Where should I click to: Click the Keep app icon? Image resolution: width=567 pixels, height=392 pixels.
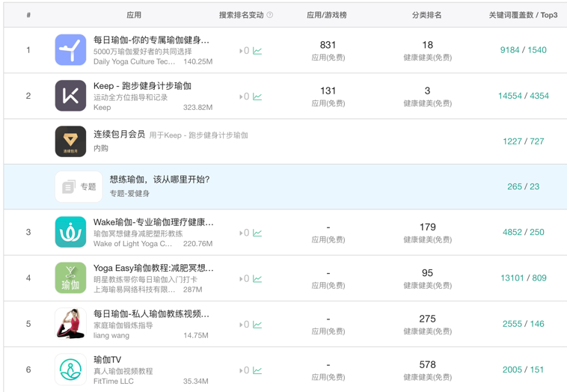(70, 96)
